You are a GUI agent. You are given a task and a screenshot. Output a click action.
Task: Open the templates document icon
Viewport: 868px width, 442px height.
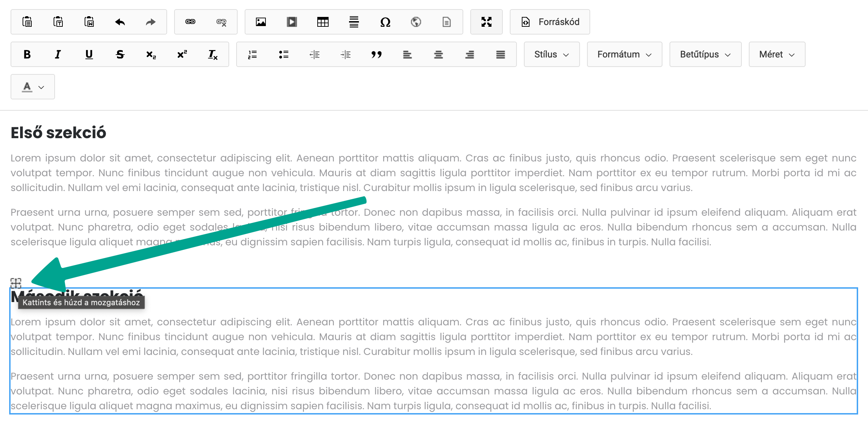coord(447,22)
